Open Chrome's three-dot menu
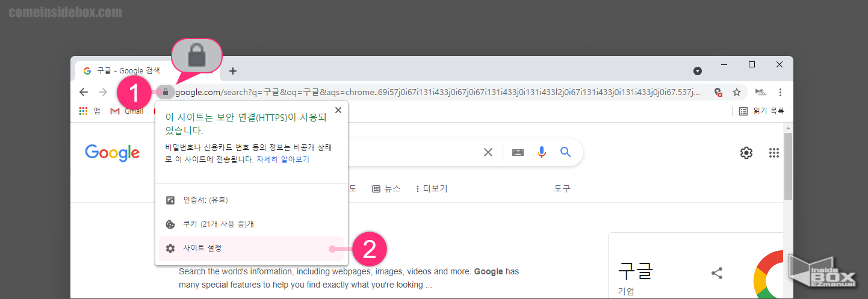The image size is (868, 299). (780, 92)
